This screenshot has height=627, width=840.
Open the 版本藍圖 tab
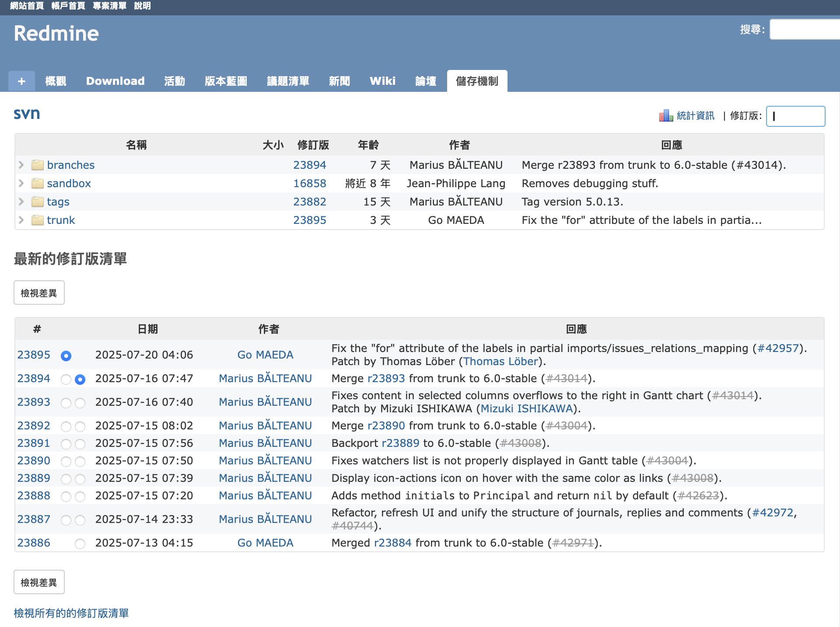[226, 81]
